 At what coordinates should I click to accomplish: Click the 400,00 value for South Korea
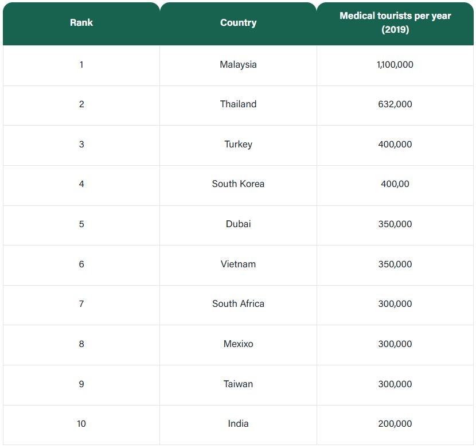click(395, 184)
